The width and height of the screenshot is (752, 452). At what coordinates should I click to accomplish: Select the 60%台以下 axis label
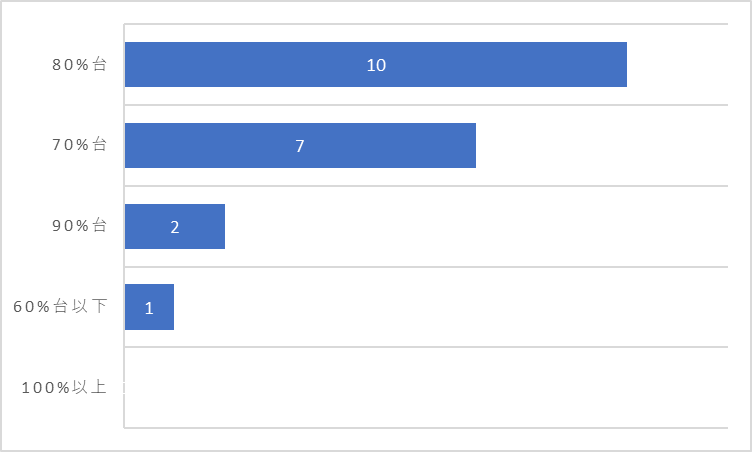coord(60,306)
